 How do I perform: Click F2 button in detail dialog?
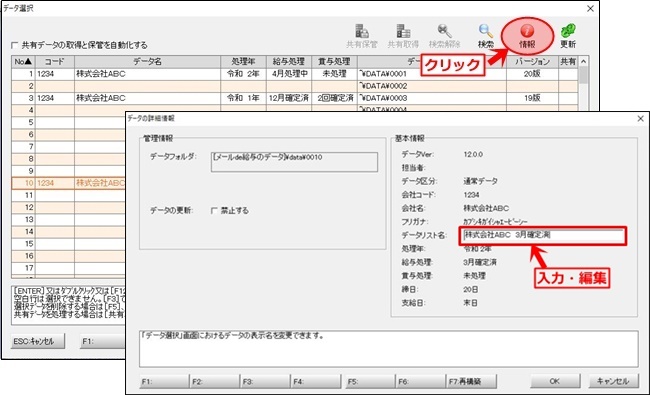point(215,381)
